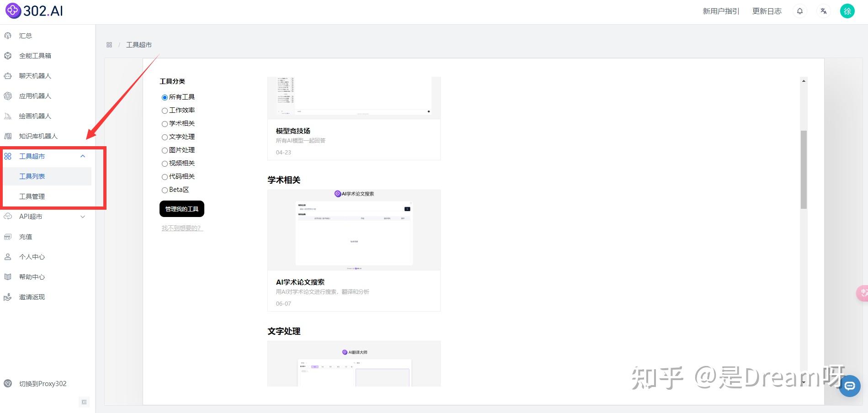Viewport: 868px width, 413px height.
Task: Switch language with the translate icon
Action: 823,11
